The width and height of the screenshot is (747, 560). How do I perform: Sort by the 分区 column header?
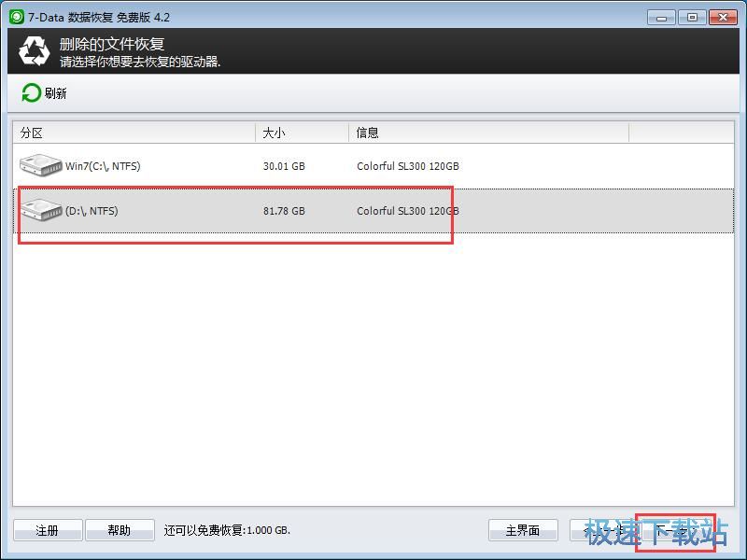coord(33,133)
